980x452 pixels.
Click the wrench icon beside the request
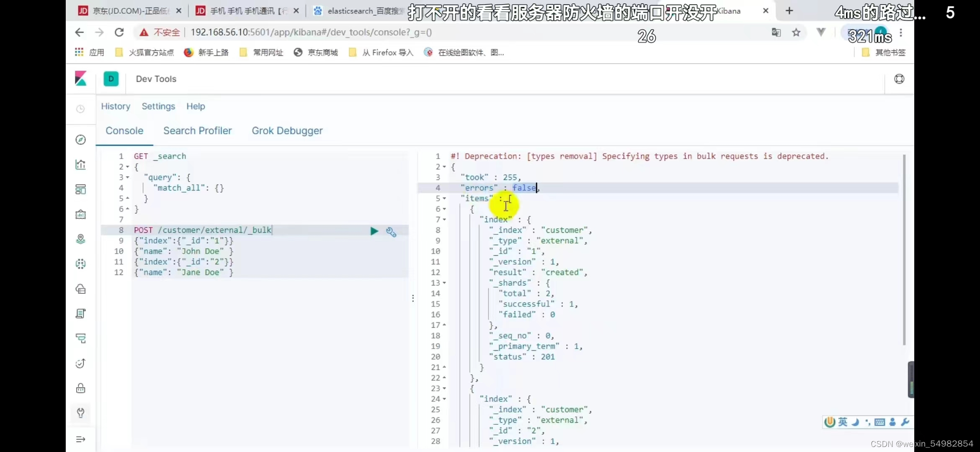click(x=391, y=232)
